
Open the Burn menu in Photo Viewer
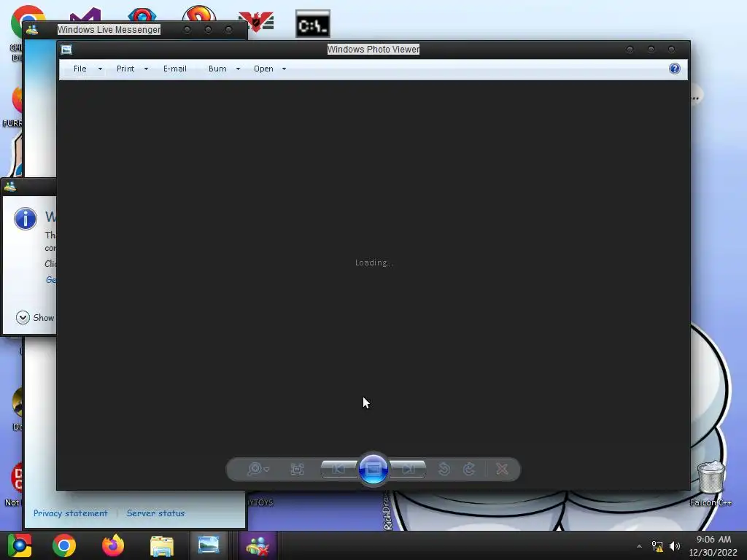217,69
